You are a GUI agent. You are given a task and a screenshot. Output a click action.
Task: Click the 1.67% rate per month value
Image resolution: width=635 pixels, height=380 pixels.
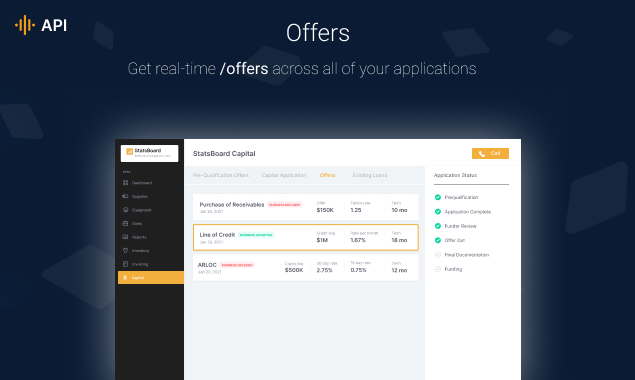tap(358, 240)
